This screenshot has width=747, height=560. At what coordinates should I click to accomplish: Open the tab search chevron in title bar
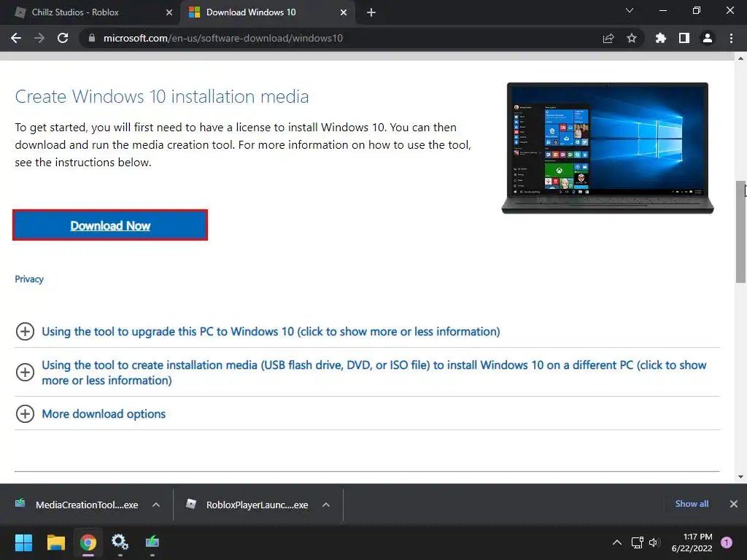click(630, 10)
